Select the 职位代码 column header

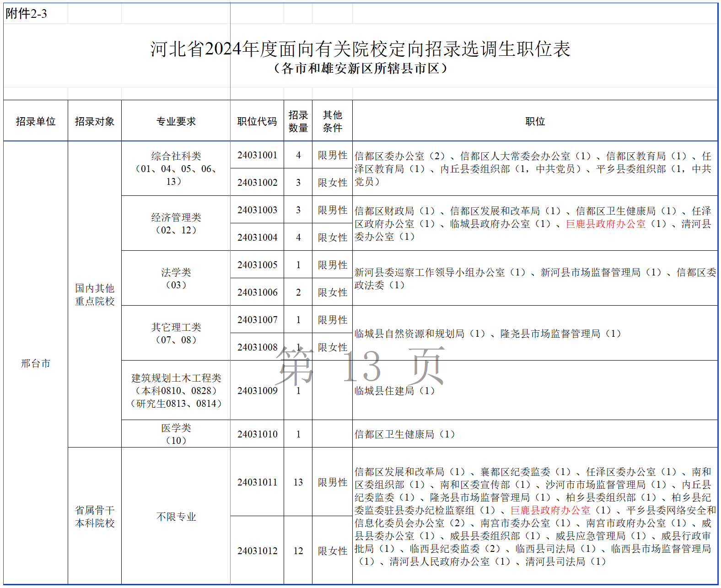click(x=257, y=121)
